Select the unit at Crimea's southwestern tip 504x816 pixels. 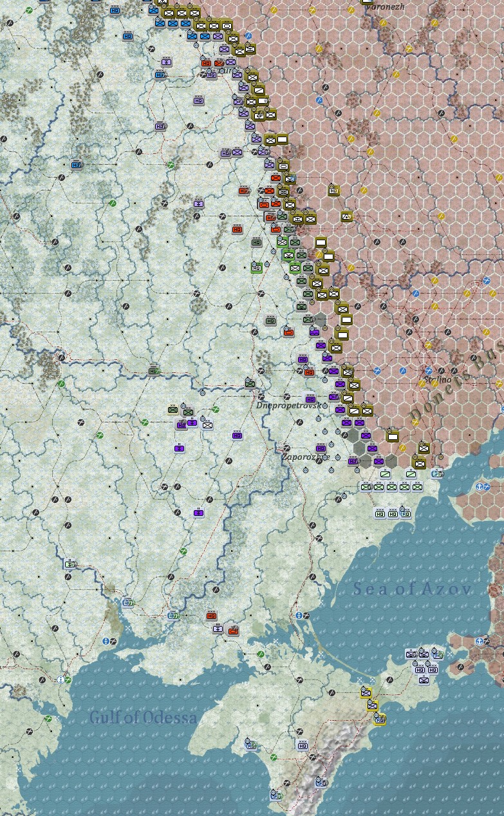(x=275, y=795)
